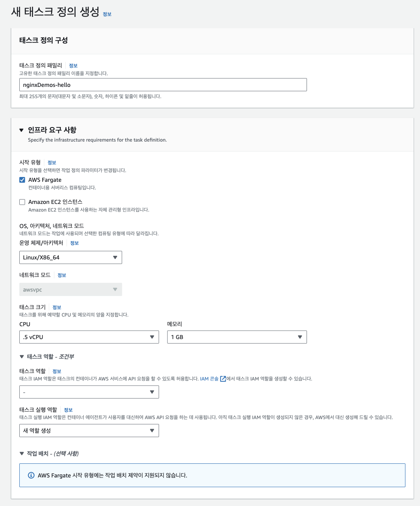Click the info circle icon in Fargate notice
Screen dimensions: 420x506
pos(31,475)
